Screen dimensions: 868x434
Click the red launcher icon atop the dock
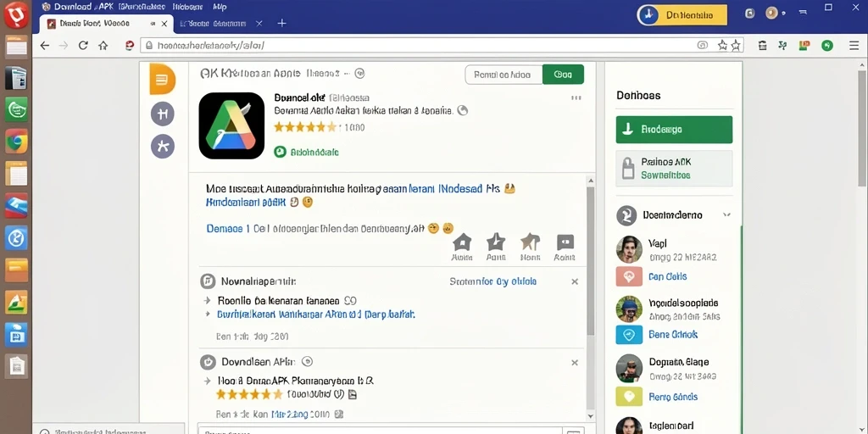tap(16, 15)
